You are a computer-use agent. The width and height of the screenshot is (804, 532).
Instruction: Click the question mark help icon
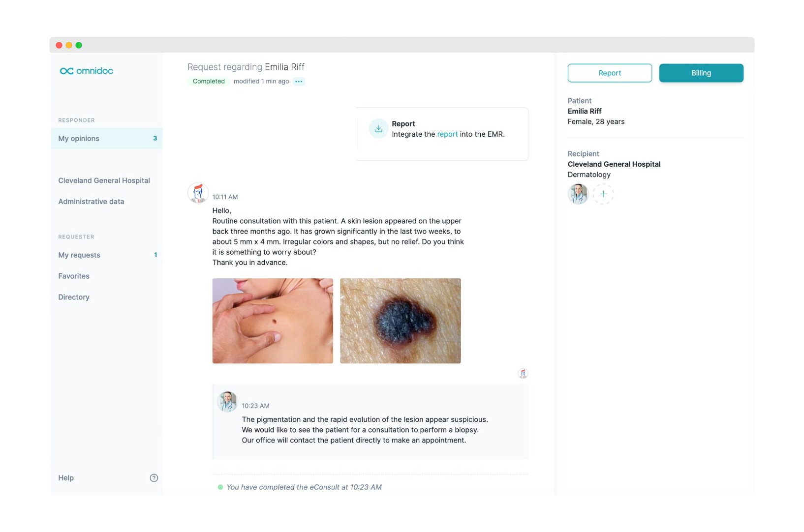click(154, 478)
